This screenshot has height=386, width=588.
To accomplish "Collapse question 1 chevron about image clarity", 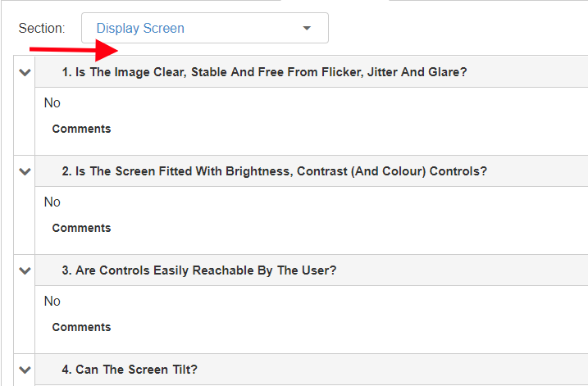I will pos(25,72).
